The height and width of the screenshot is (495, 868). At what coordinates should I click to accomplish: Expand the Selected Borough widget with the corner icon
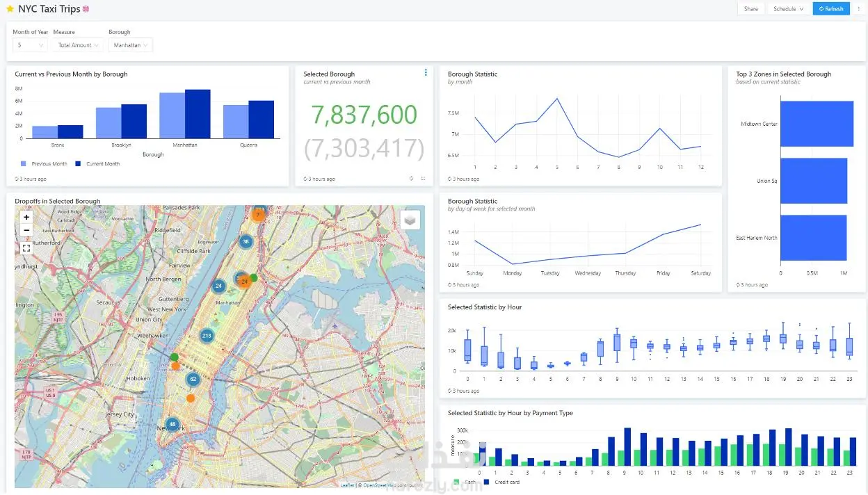pos(423,179)
